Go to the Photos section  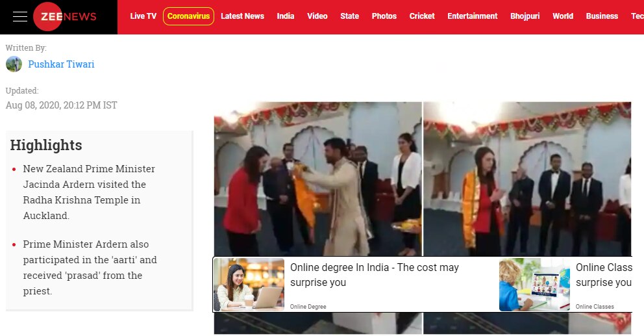click(x=384, y=16)
